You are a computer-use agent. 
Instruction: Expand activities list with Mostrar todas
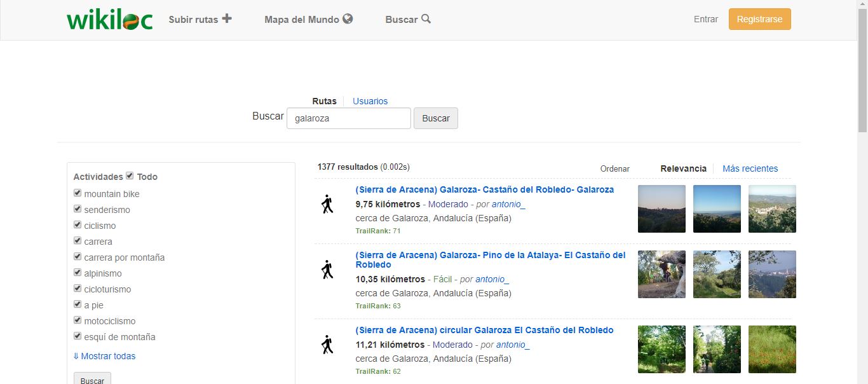point(104,356)
